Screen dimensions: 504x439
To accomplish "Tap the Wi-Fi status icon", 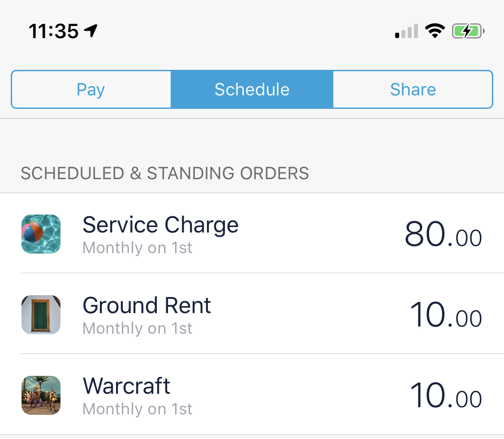I will point(435,31).
